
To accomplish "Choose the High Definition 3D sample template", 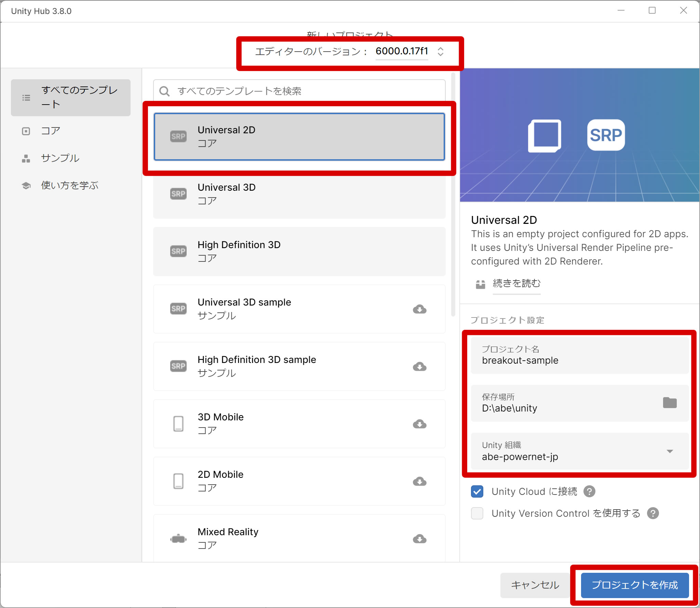I will pyautogui.click(x=299, y=366).
